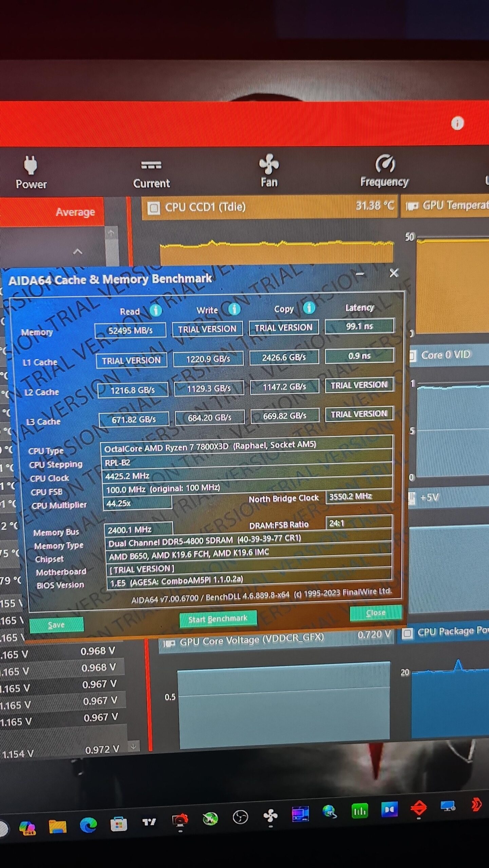Viewport: 489px width, 868px height.
Task: Open OBS Studio from the taskbar
Action: pos(240,817)
